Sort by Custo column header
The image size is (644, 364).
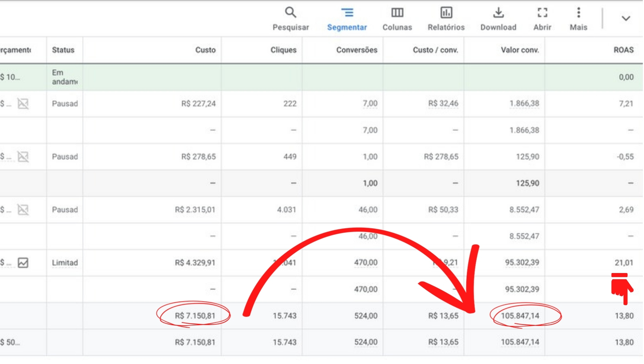(x=205, y=50)
